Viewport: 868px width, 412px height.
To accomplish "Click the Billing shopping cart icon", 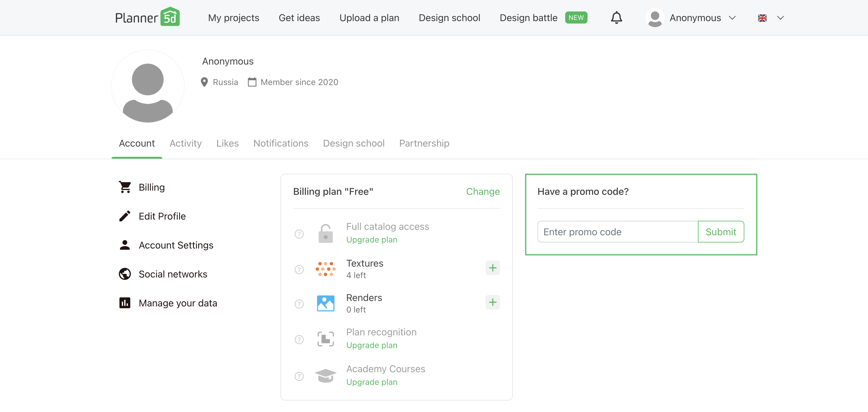I will 125,187.
